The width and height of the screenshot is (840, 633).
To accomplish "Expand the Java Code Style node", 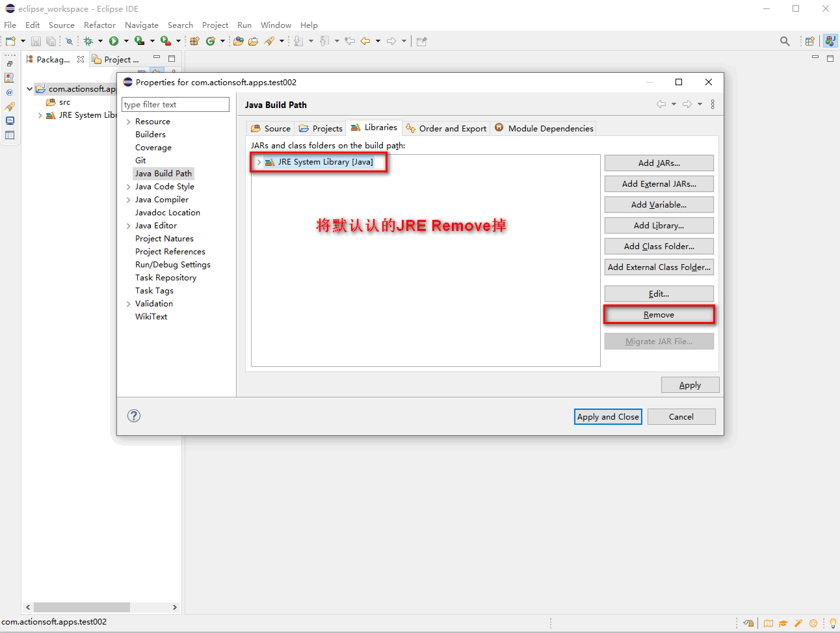I will click(128, 187).
